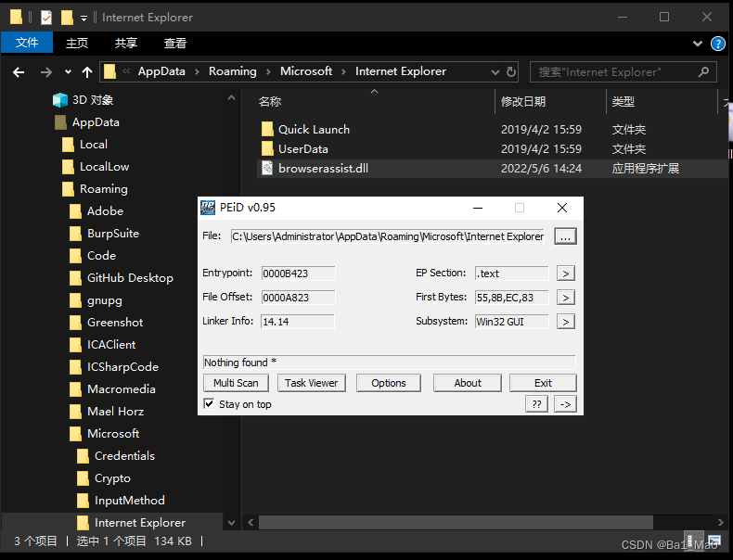Click Multi Scan in PEiD
The width and height of the screenshot is (733, 560).
(236, 383)
